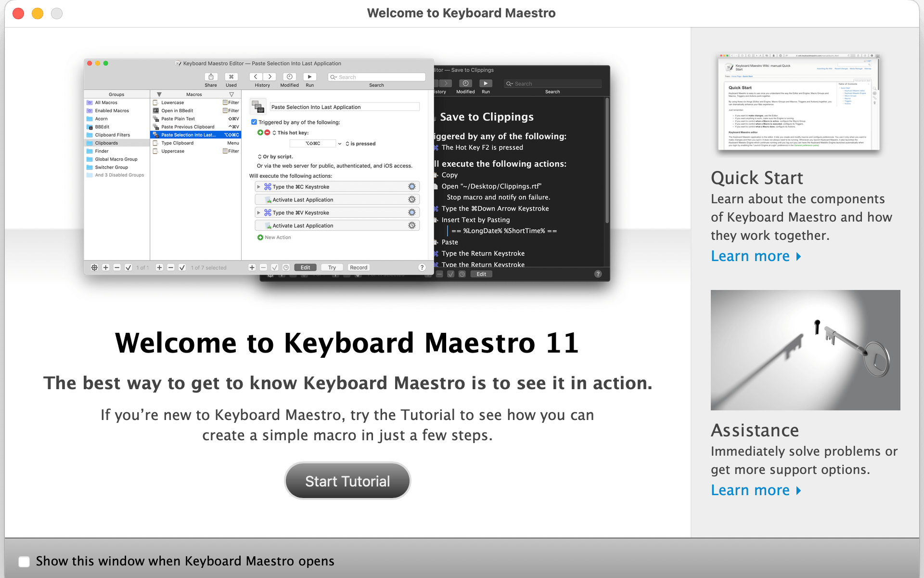The width and height of the screenshot is (924, 578).
Task: Click gear on second Activate Last Application action
Action: [x=412, y=225]
